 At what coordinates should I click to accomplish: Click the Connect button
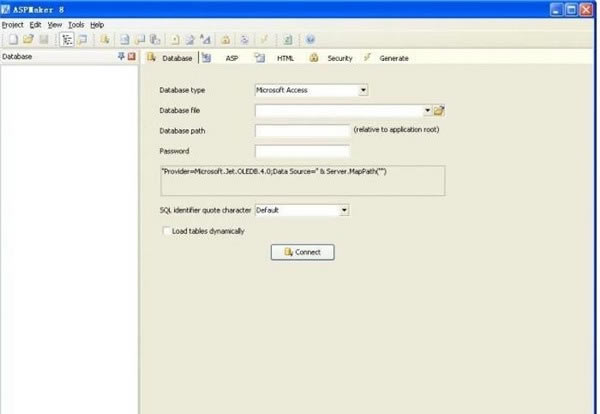click(303, 252)
